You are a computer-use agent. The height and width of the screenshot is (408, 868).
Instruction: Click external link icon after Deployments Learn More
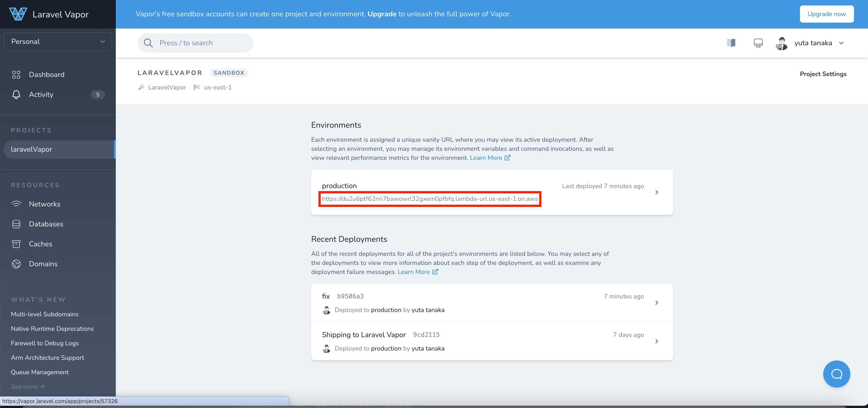coord(435,272)
